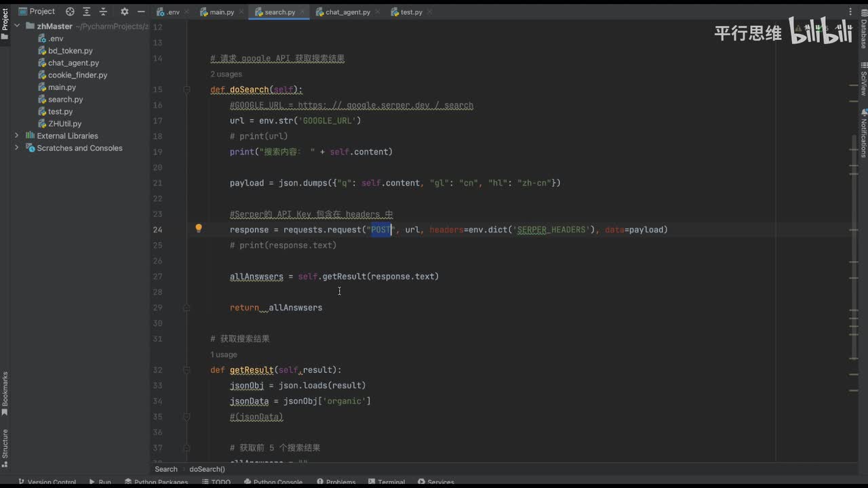Toggle the Bookmarks side panel

click(5, 392)
